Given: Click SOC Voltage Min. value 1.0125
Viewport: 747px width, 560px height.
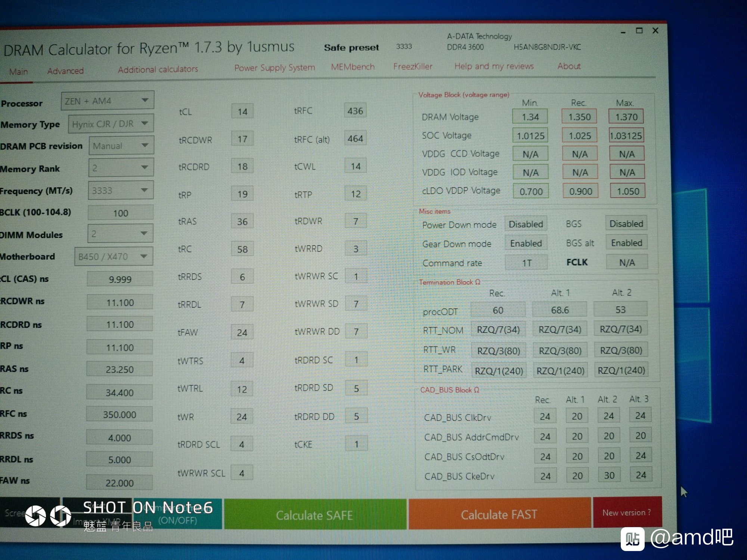Looking at the screenshot, I should pos(530,136).
